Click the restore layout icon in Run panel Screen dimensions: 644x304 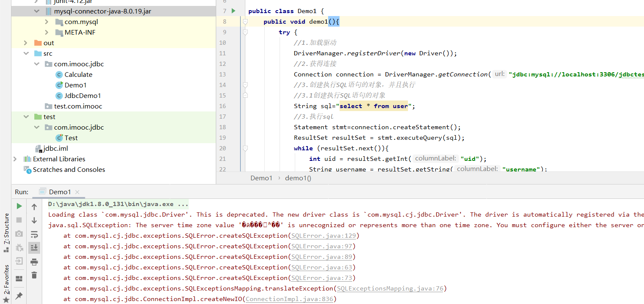pos(19,279)
